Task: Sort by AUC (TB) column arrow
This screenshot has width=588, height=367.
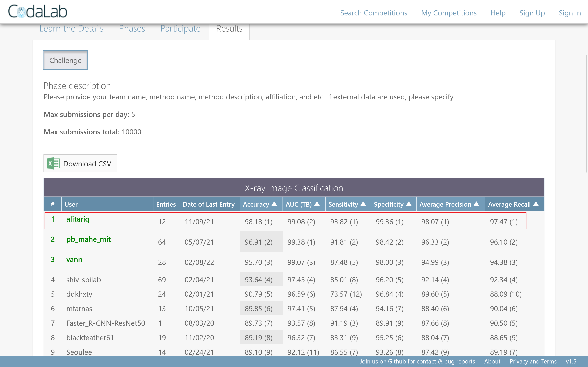Action: pyautogui.click(x=317, y=204)
